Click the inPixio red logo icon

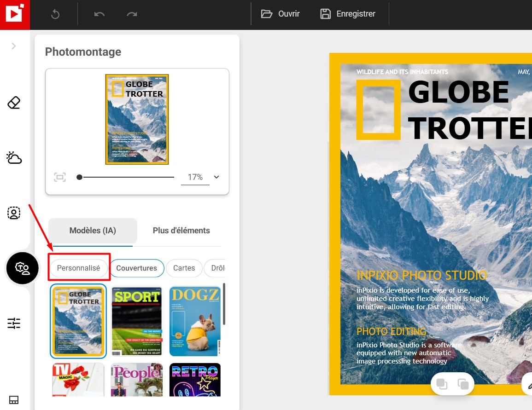(x=15, y=15)
